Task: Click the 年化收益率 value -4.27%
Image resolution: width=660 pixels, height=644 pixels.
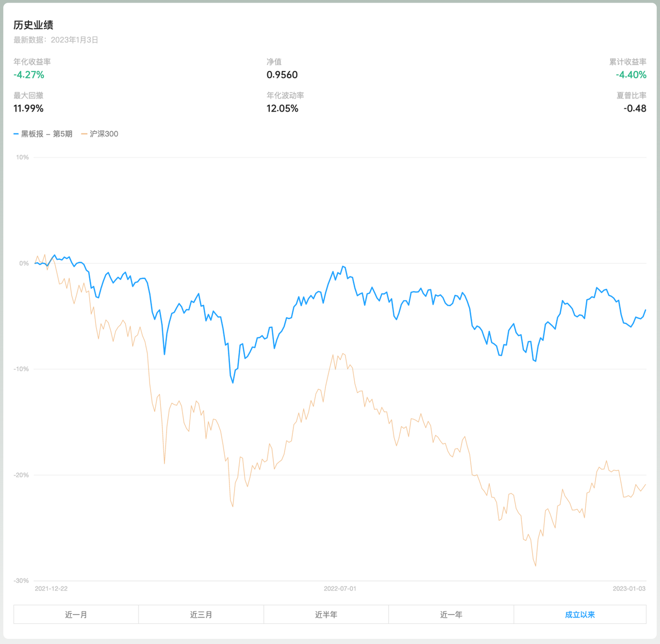Action: pyautogui.click(x=29, y=75)
